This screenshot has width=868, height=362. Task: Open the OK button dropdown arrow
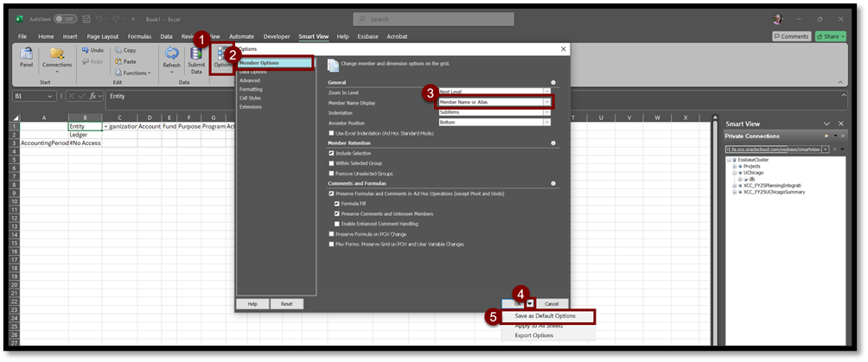coord(530,304)
